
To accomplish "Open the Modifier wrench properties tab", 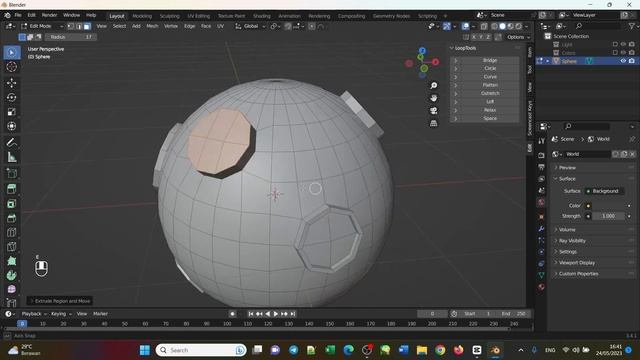I will (x=541, y=229).
